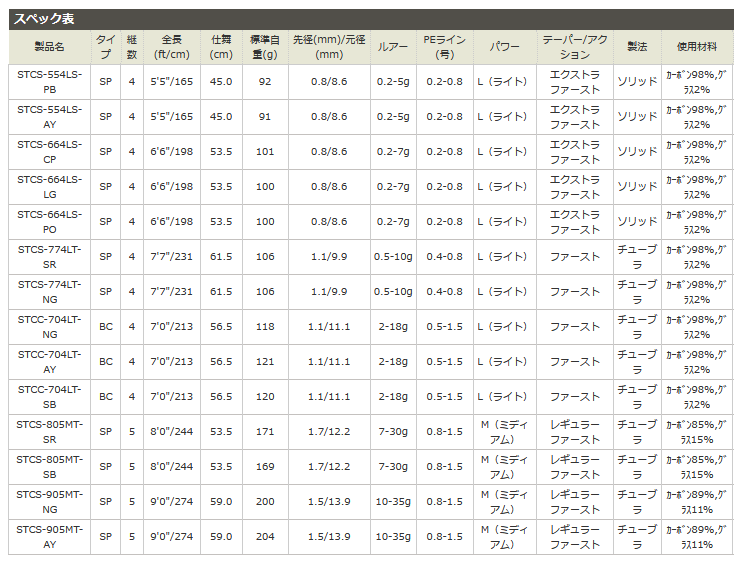Click weight 169 in STCS-805MT-SB row
743x562 pixels.
(x=265, y=467)
